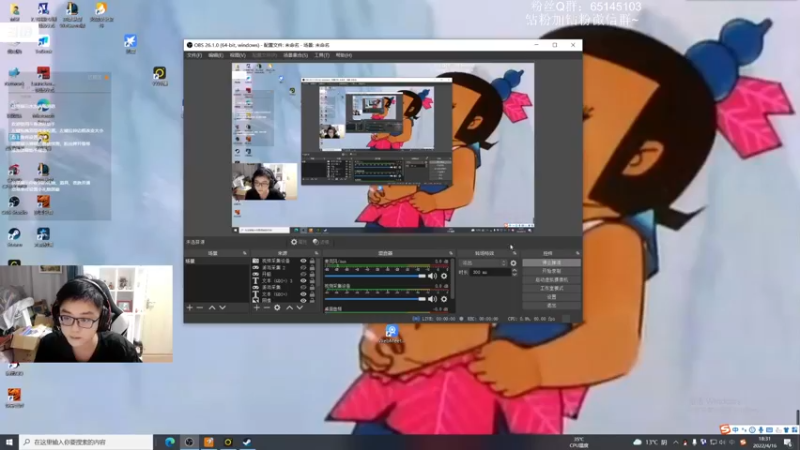Toggle visibility of the 显示采集 source
Image resolution: width=800 pixels, height=450 pixels.
(x=303, y=287)
